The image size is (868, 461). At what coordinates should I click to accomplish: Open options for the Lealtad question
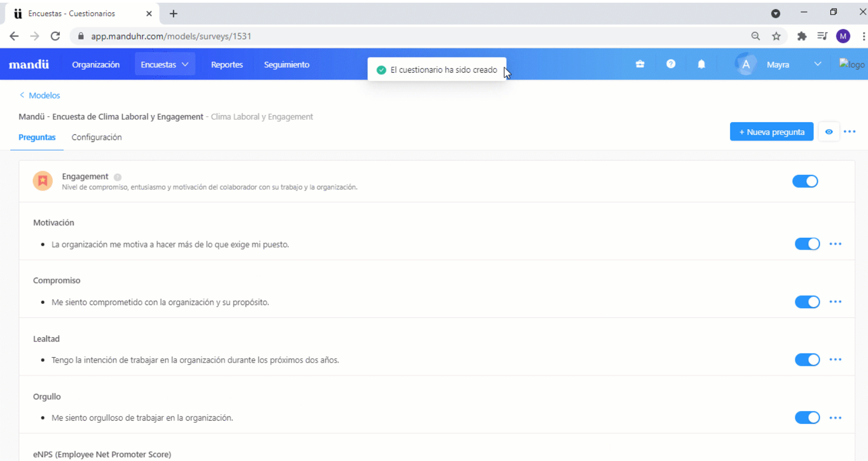pos(835,359)
